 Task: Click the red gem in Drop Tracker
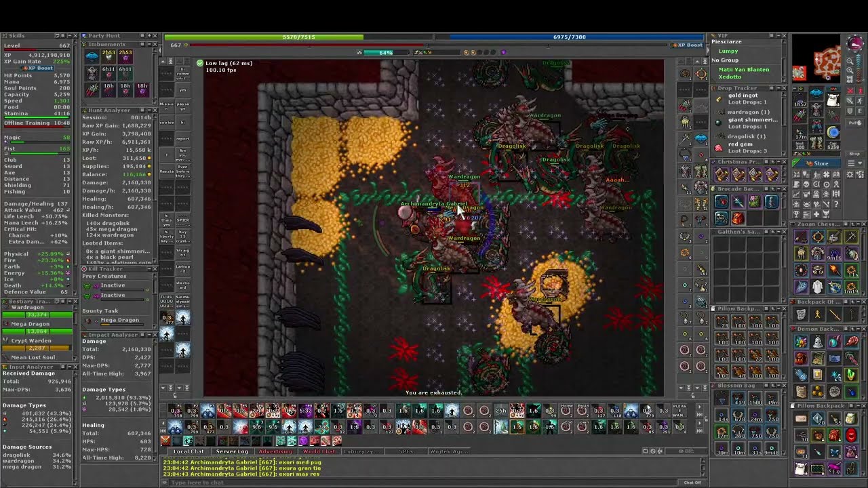click(718, 148)
